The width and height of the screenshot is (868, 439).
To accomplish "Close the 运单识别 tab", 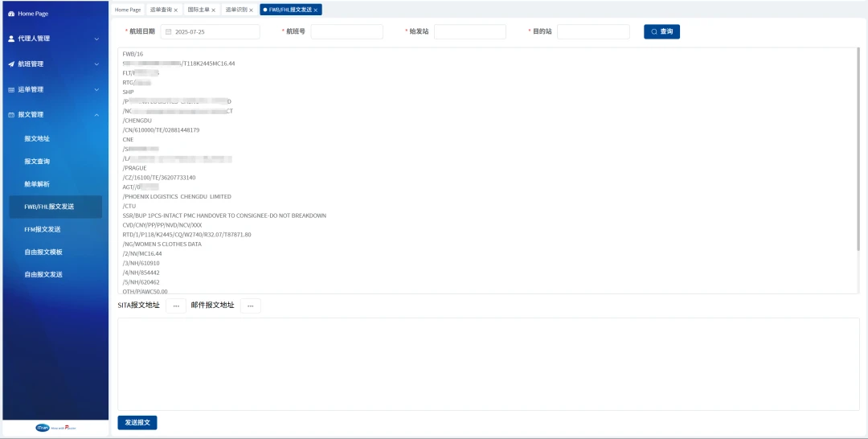I will coord(251,10).
